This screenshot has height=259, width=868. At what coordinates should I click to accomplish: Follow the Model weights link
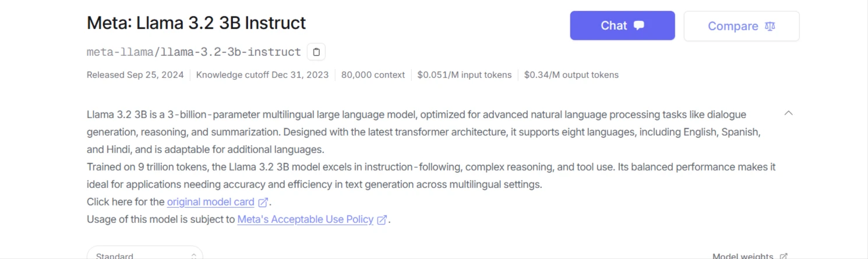click(x=742, y=256)
